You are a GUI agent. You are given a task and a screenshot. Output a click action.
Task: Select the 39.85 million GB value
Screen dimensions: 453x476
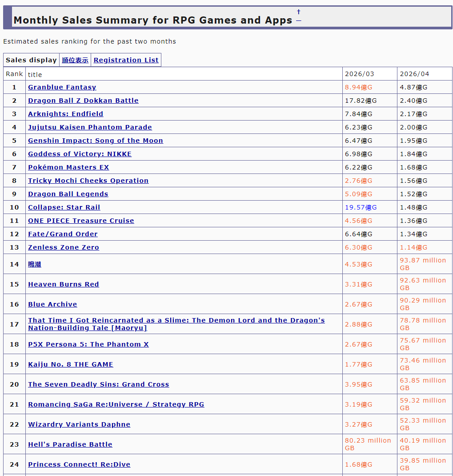[423, 464]
